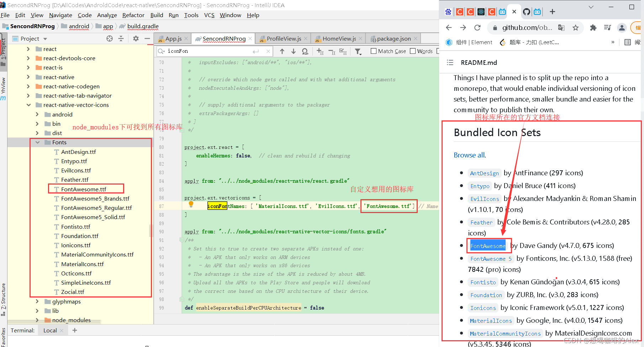Expand the android folder under vector-icons

click(37, 114)
